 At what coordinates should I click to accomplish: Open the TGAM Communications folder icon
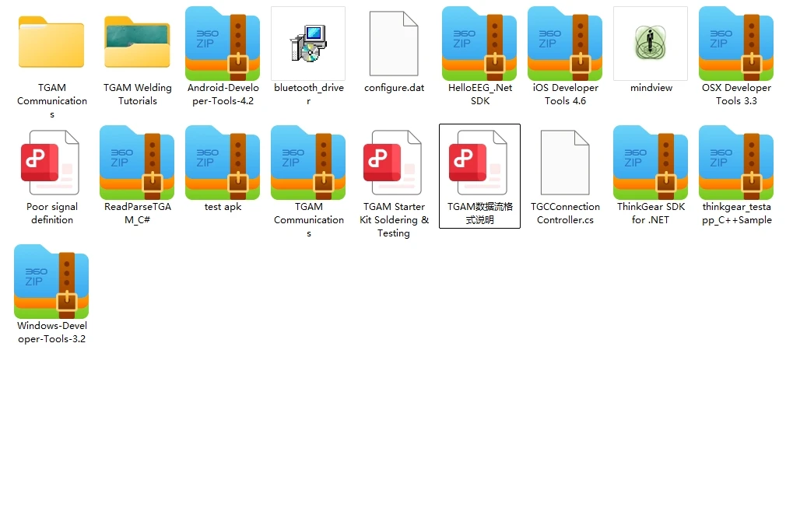pos(51,42)
